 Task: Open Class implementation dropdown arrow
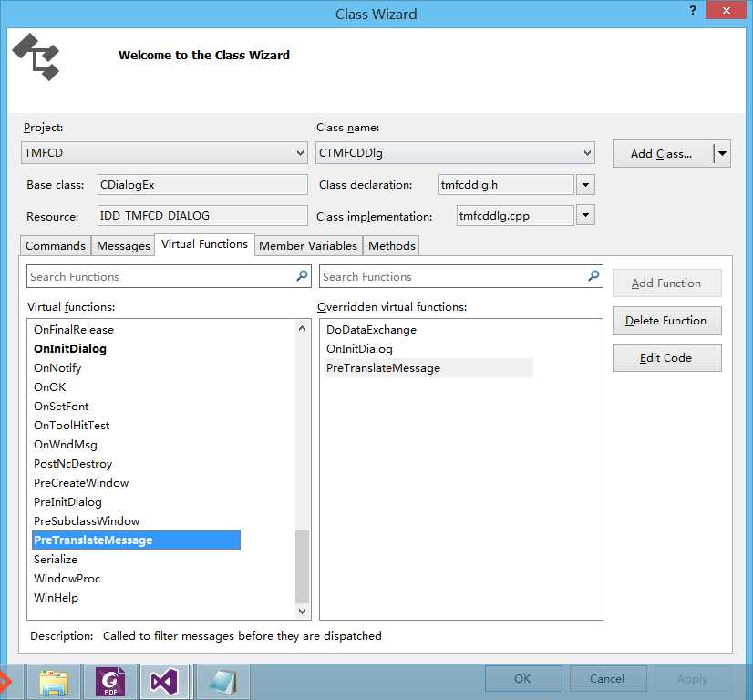(585, 215)
